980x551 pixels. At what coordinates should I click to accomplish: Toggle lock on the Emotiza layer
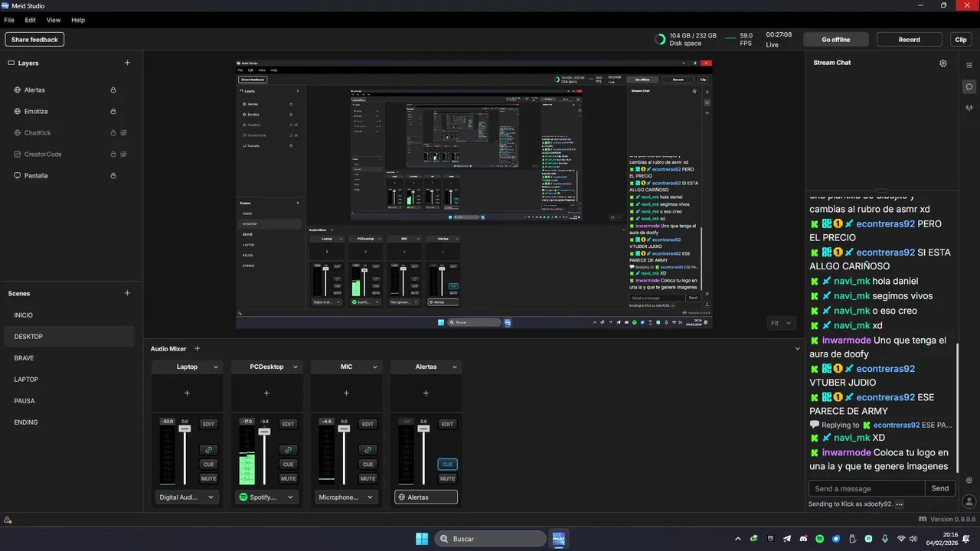click(113, 111)
